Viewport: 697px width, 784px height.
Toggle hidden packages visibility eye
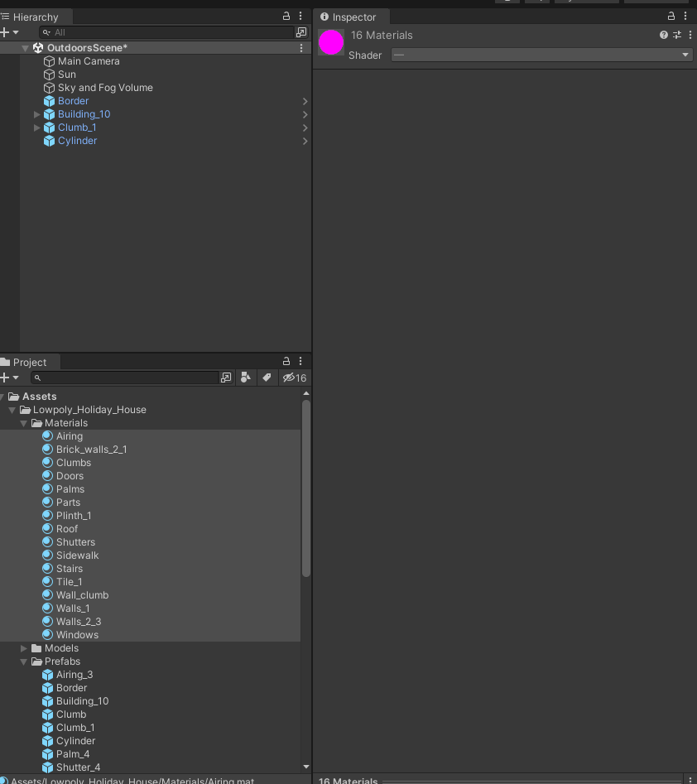click(293, 378)
